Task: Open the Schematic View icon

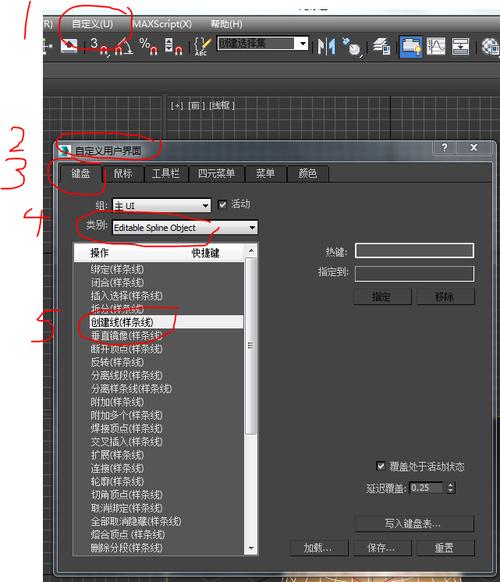Action: point(461,46)
